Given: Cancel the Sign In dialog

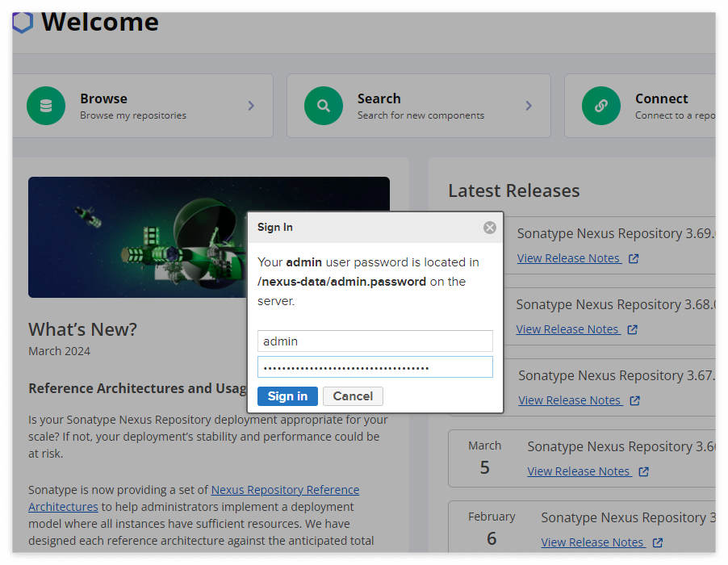Looking at the screenshot, I should click(353, 396).
